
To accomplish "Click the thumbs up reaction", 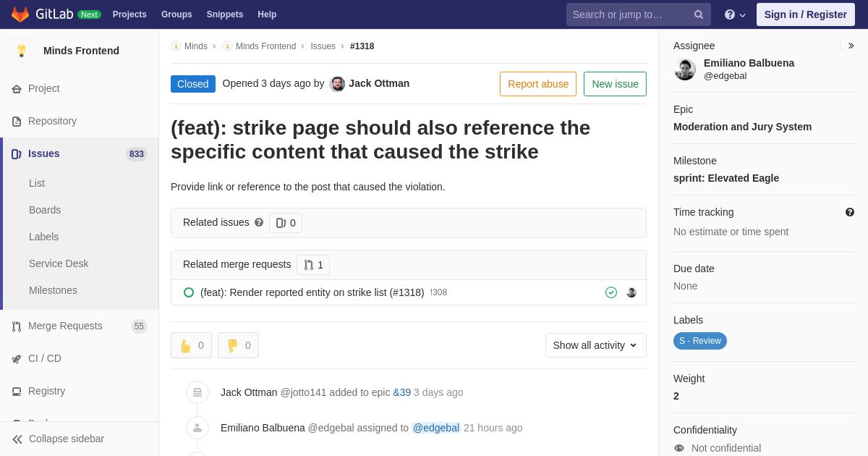I will pos(191,345).
